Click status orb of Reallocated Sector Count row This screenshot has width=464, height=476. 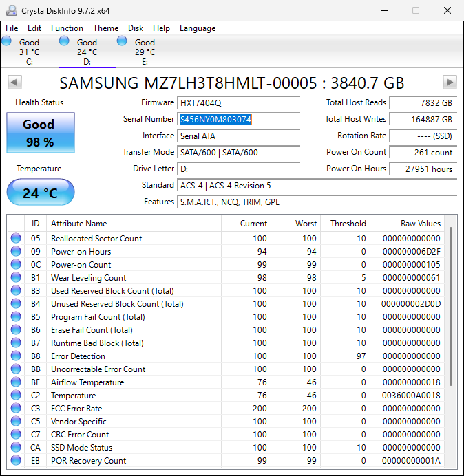pyautogui.click(x=16, y=238)
